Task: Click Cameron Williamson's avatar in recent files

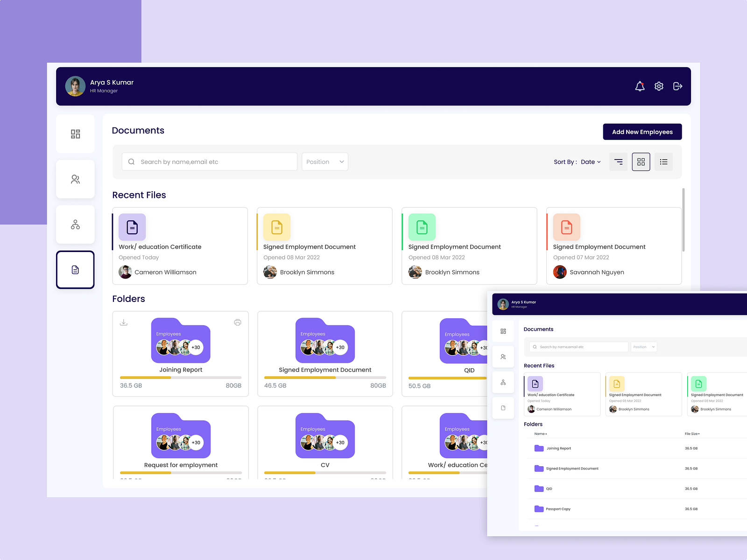Action: tap(125, 272)
